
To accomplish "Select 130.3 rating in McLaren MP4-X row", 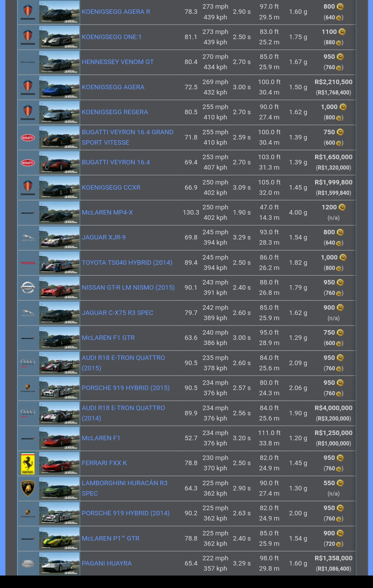I will [191, 212].
